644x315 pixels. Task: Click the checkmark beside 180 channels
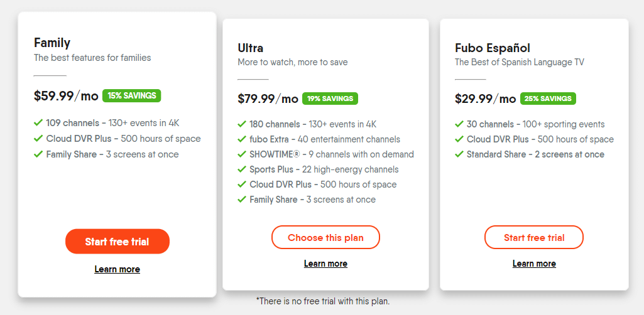(x=242, y=124)
